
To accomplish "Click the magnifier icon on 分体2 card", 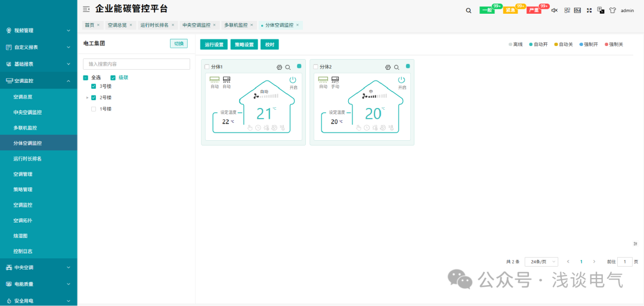I will [397, 67].
